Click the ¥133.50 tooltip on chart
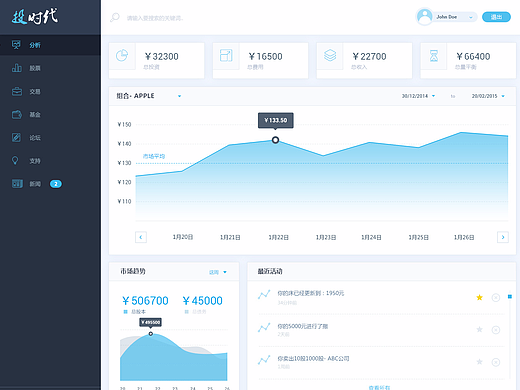The image size is (520, 390). (276, 120)
